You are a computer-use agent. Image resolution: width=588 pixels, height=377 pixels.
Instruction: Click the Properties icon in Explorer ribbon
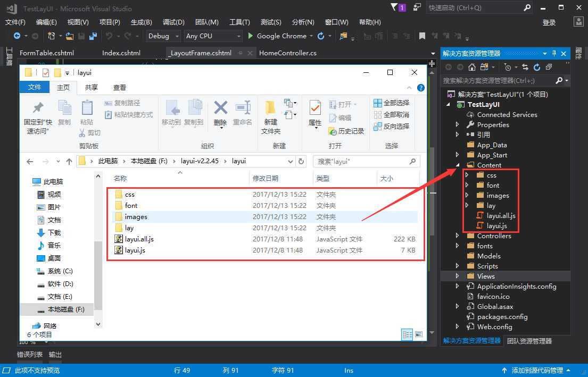(x=315, y=108)
